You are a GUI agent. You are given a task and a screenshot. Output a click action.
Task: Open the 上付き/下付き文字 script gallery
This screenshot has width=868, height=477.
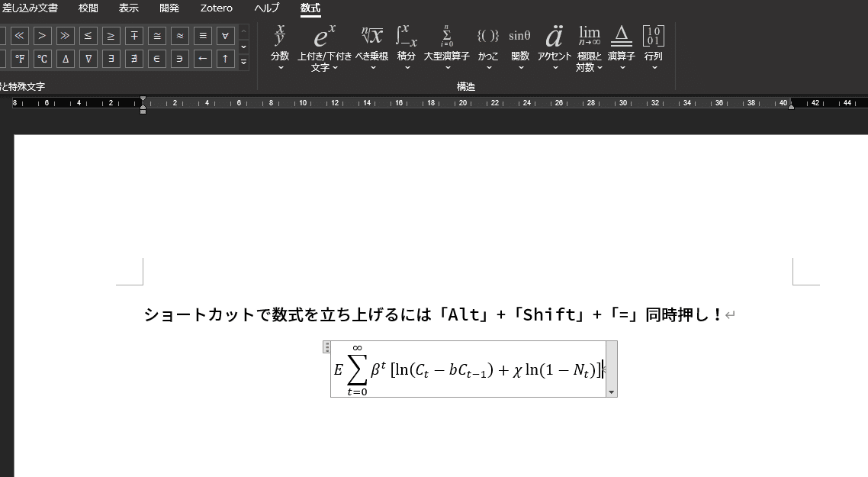324,47
